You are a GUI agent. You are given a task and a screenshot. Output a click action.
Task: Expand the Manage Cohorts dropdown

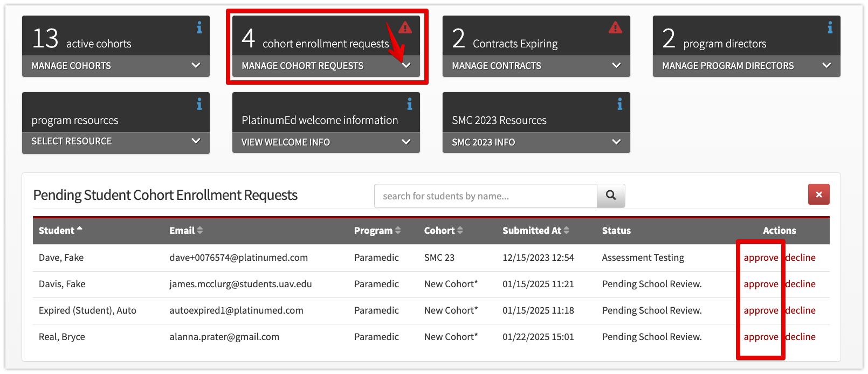tap(116, 66)
